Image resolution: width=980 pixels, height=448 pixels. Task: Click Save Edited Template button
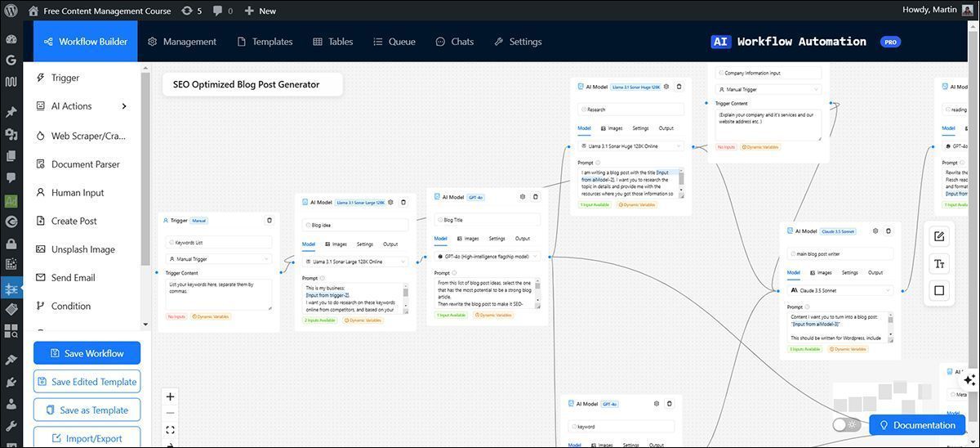tap(87, 382)
